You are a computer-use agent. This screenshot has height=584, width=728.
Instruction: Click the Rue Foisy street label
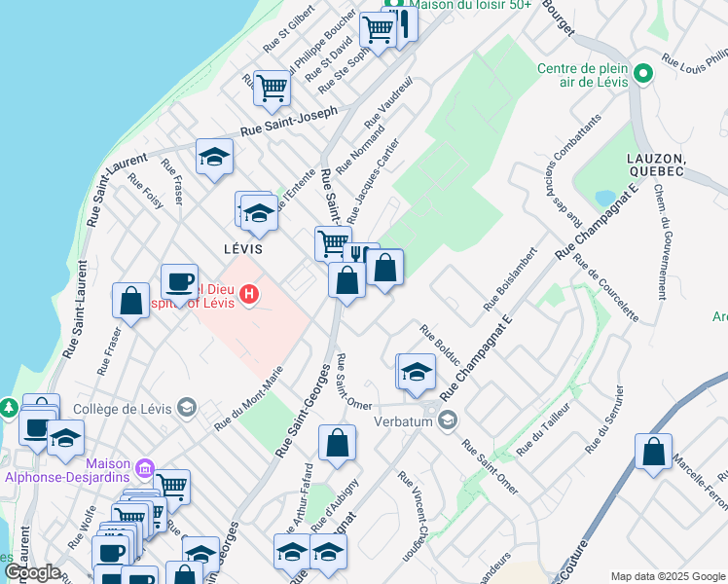146,191
